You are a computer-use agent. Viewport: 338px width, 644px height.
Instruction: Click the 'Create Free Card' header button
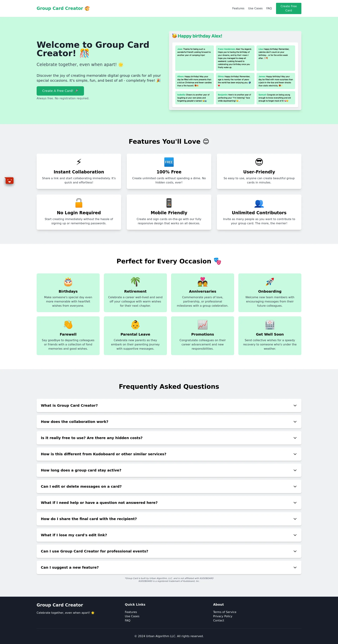[289, 8]
